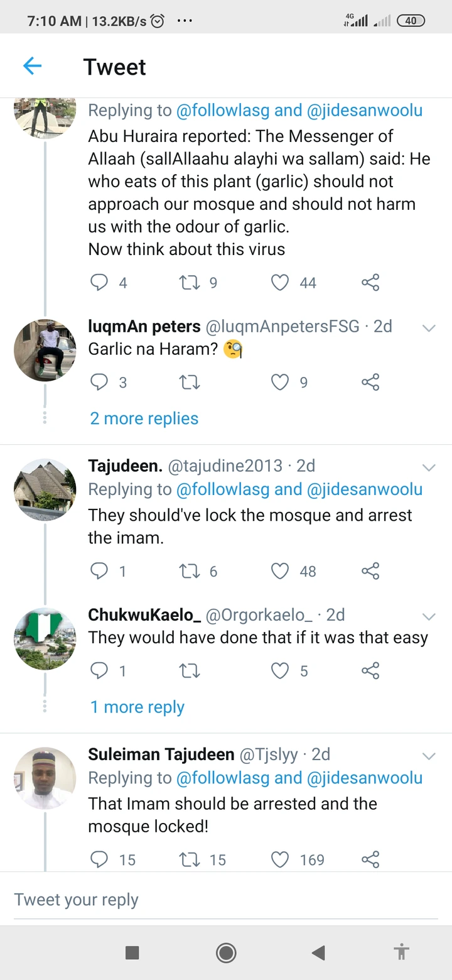Open Suleiman Tajudeen's profile picture
The image size is (452, 980).
(45, 778)
